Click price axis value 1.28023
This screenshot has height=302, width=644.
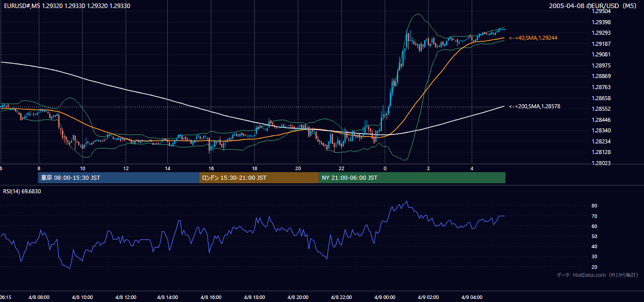(x=601, y=163)
